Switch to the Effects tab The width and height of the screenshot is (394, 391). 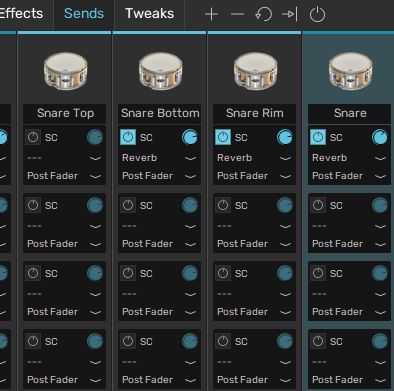point(21,14)
